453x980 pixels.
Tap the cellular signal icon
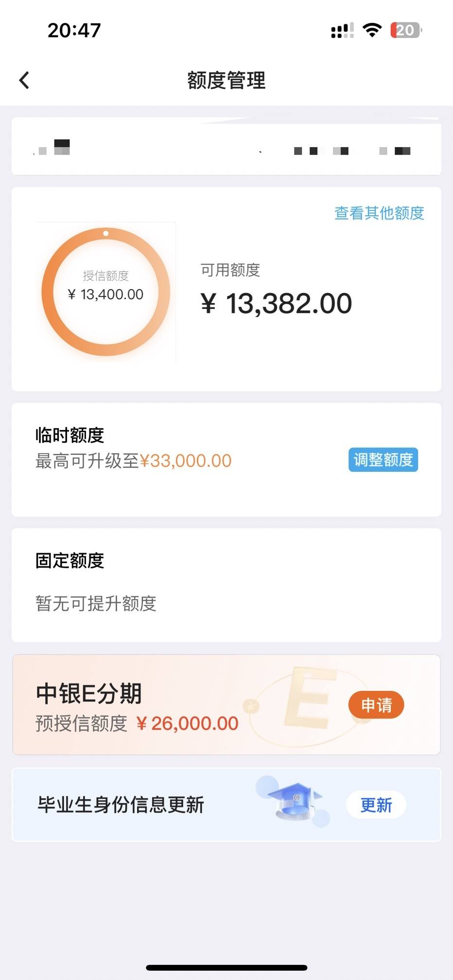[x=342, y=31]
